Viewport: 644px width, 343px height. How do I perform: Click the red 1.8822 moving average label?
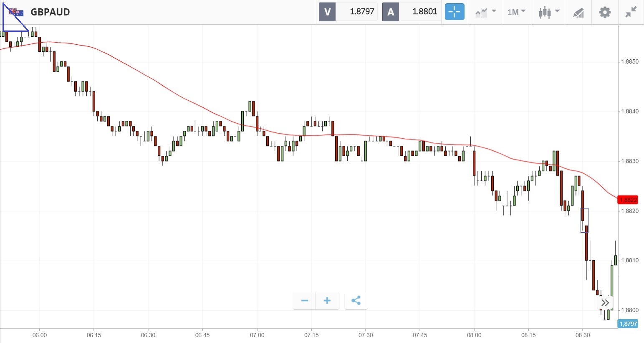[628, 200]
